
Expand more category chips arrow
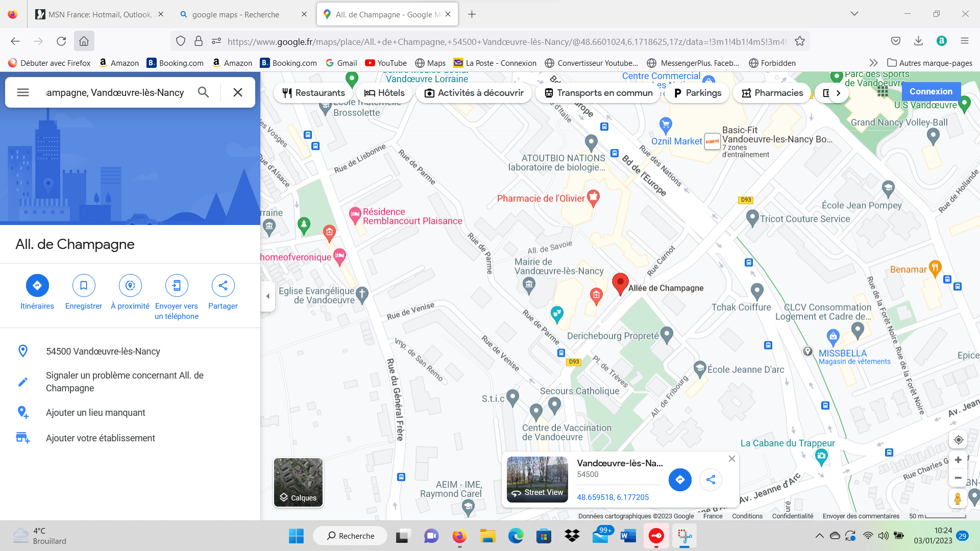(x=838, y=93)
